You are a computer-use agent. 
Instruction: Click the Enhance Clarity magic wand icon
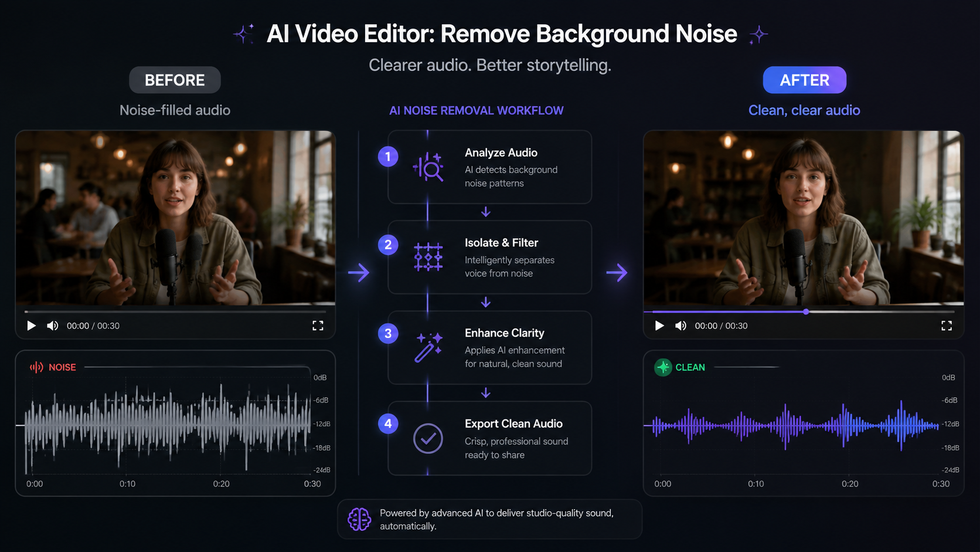[x=428, y=347]
